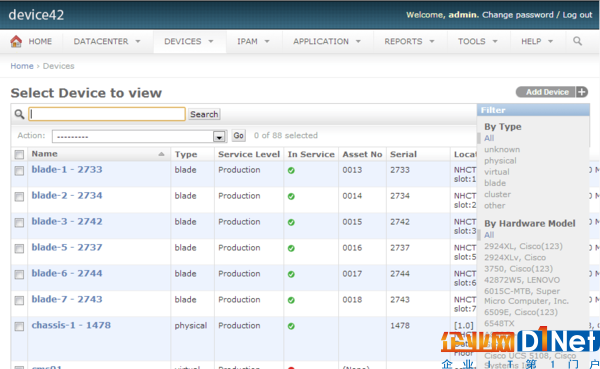Click the Log out link

[577, 15]
